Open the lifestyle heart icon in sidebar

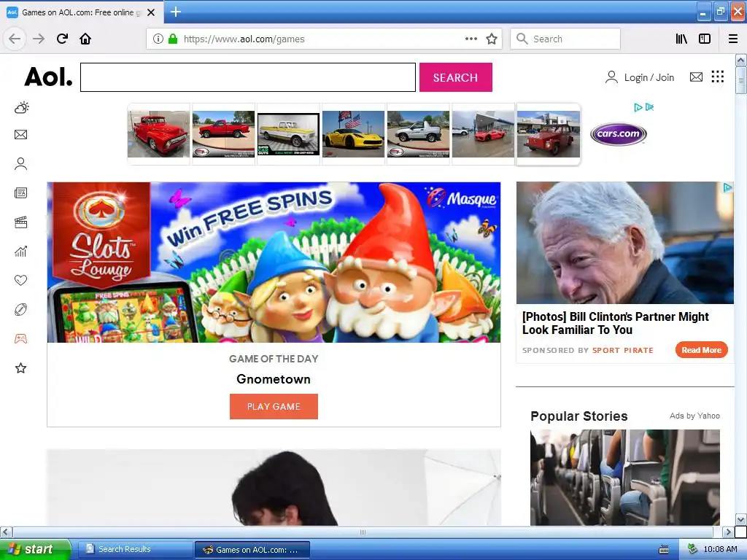(x=21, y=281)
